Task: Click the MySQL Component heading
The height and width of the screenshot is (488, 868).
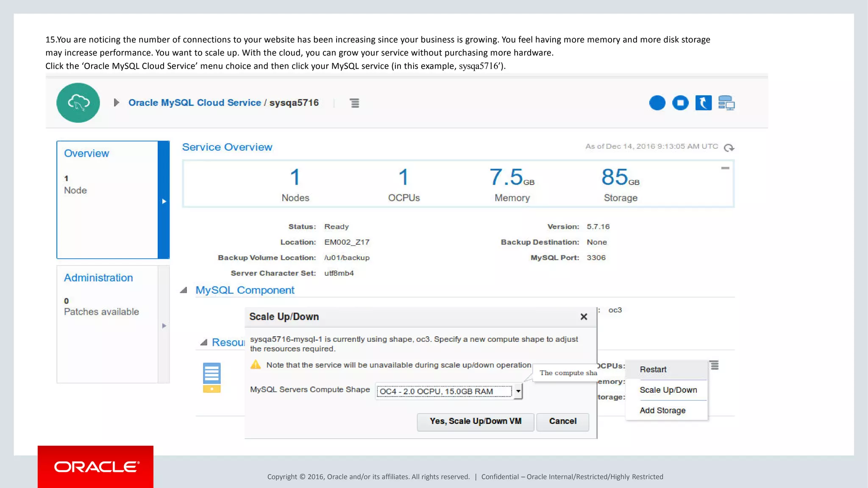Action: click(x=245, y=290)
